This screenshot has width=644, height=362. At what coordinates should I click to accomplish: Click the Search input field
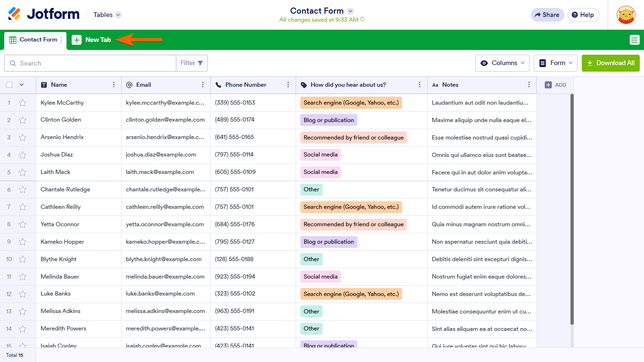point(90,63)
